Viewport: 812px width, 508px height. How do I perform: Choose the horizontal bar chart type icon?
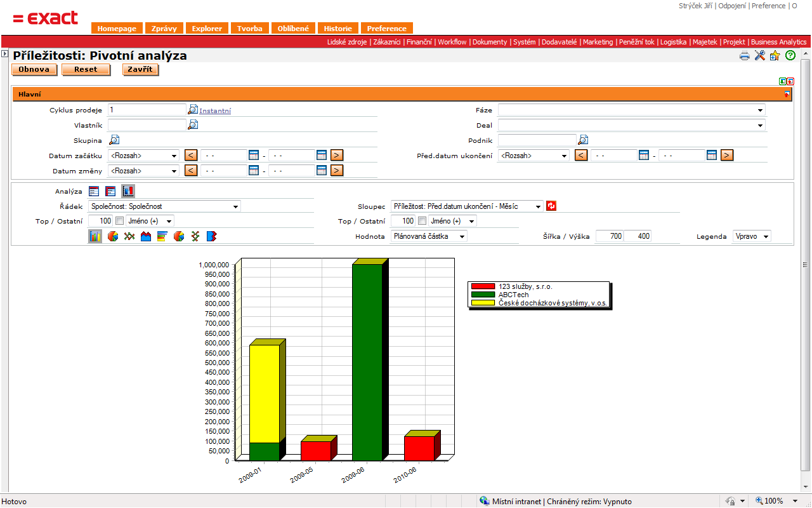tap(162, 236)
